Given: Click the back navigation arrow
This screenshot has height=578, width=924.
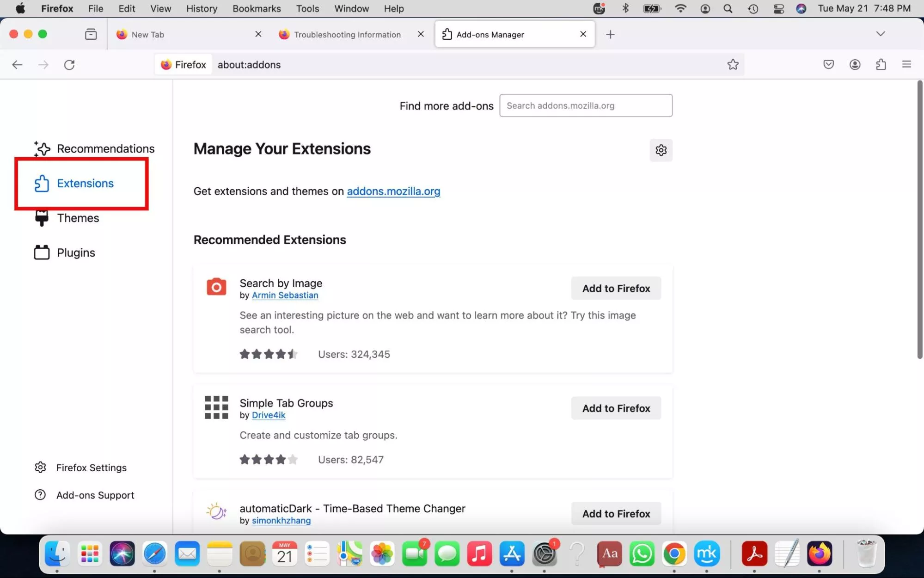Looking at the screenshot, I should [x=17, y=65].
